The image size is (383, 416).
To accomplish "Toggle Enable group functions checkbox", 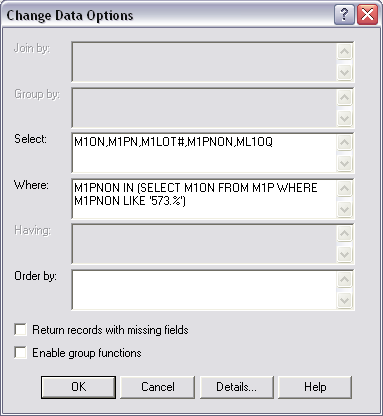I will [21, 353].
